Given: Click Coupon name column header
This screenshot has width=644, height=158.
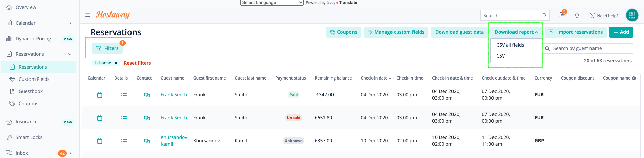Looking at the screenshot, I should pyautogui.click(x=616, y=78).
